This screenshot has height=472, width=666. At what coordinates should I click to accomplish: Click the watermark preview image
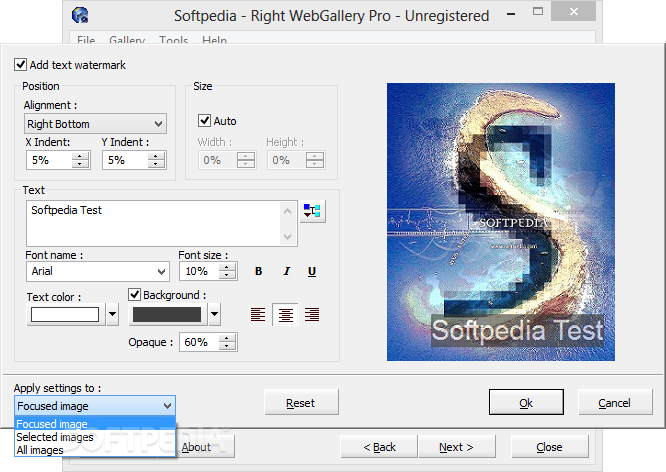click(500, 222)
